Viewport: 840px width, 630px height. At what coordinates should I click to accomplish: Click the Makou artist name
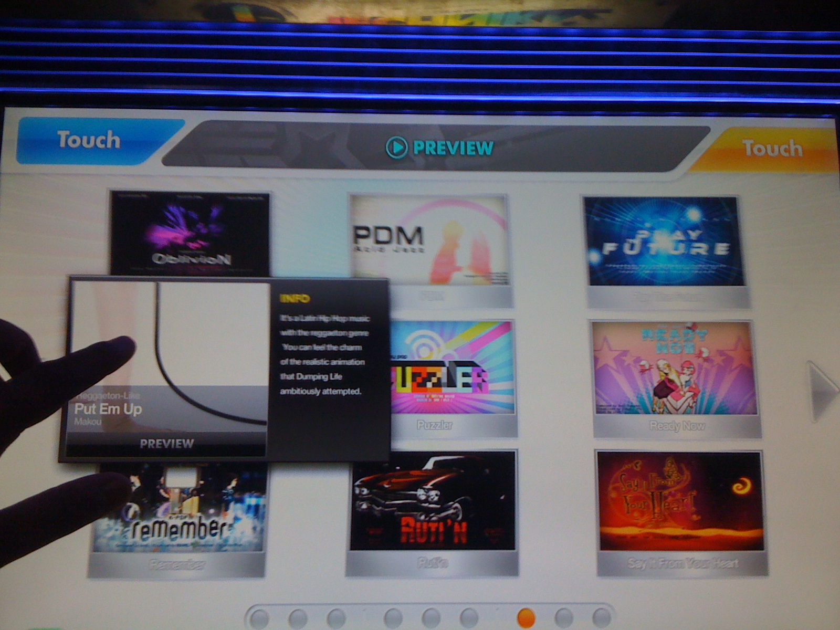pos(88,422)
